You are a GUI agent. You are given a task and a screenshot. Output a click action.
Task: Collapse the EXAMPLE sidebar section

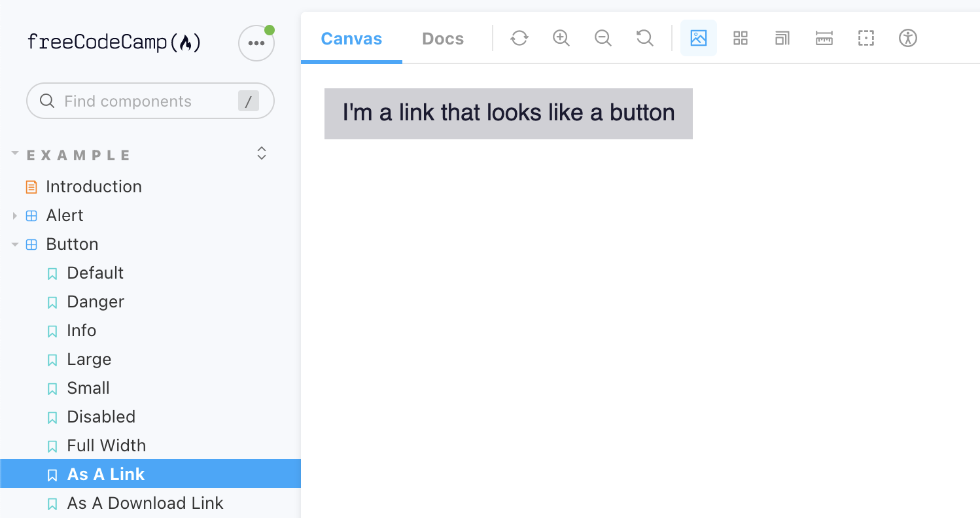click(14, 152)
